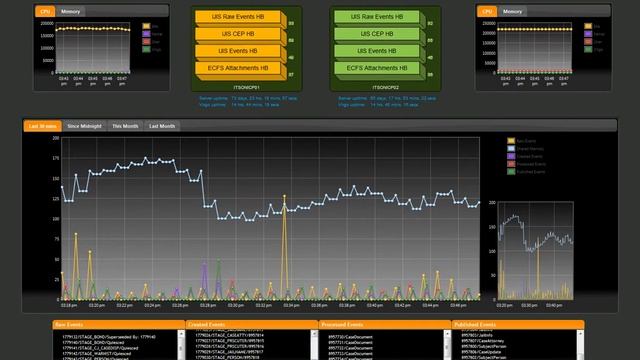Image resolution: width=640 pixels, height=360 pixels.
Task: Select the This Month tab
Action: pos(125,126)
